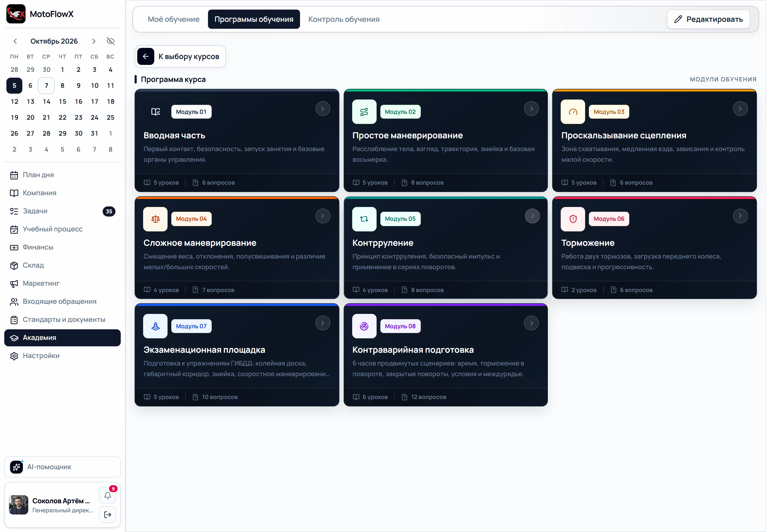The image size is (766, 532).
Task: Toggle calendar visibility eye icon
Action: point(111,41)
